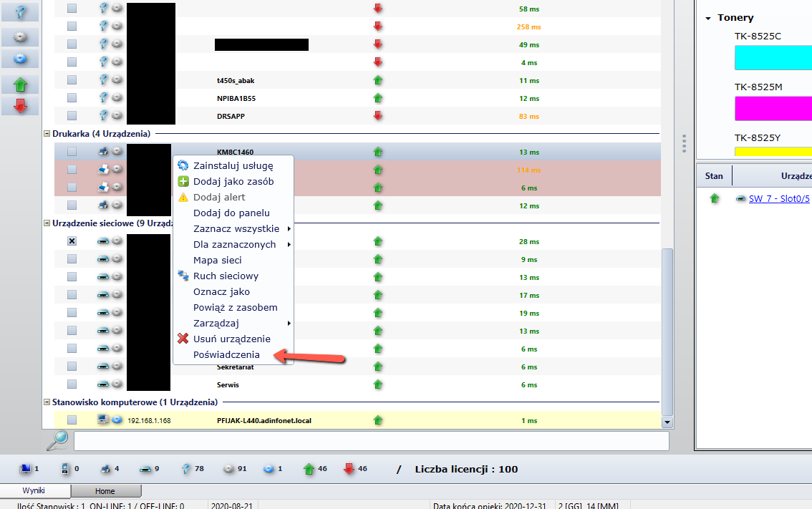Click the cyan TK-8525C toner bar

pyautogui.click(x=773, y=57)
